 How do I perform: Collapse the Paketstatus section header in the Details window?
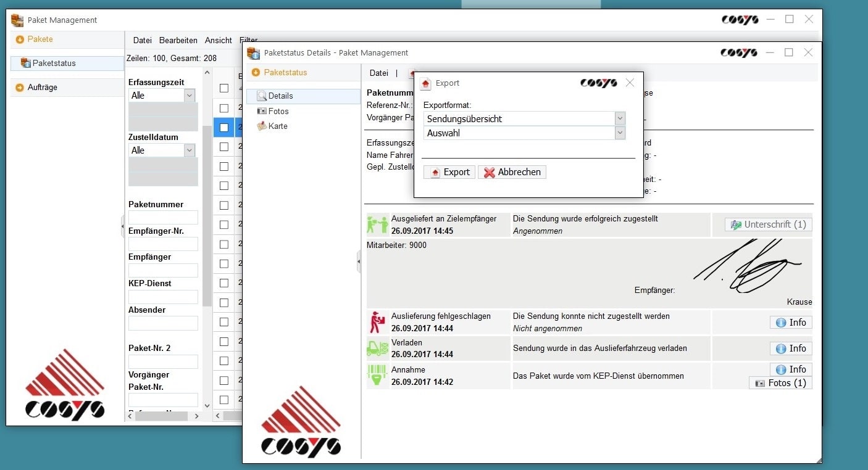pos(303,73)
